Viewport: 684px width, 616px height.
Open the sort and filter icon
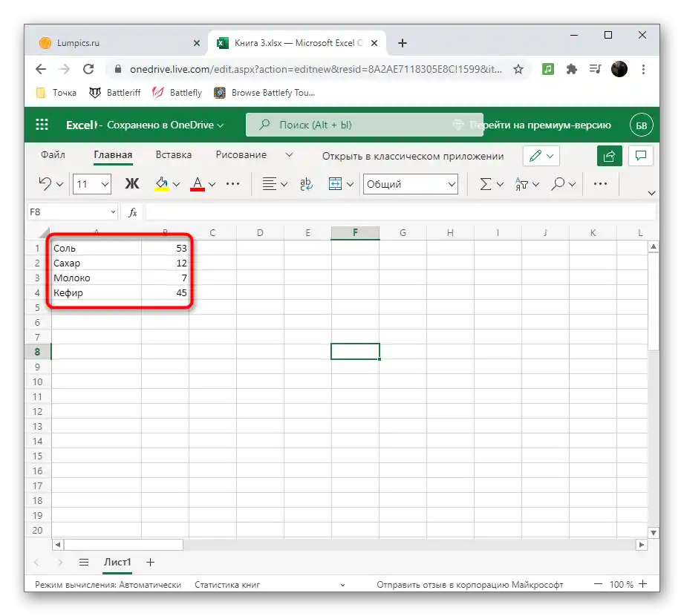[x=521, y=184]
